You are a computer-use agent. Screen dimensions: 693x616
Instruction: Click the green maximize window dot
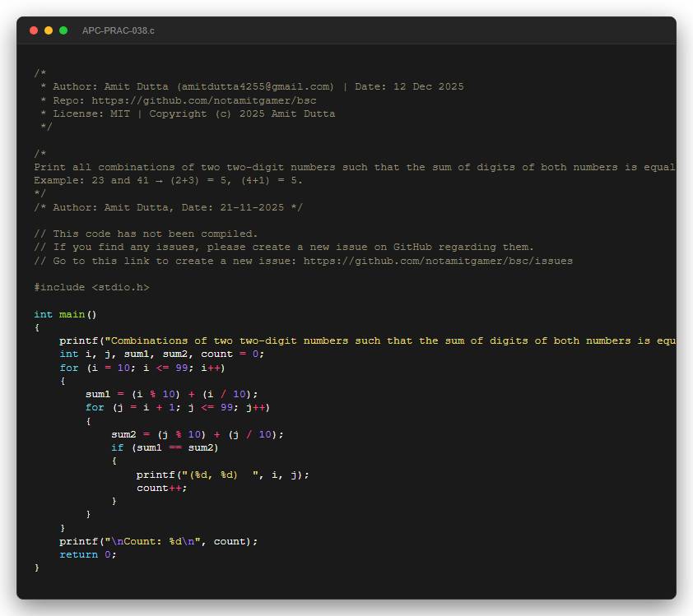(x=63, y=30)
